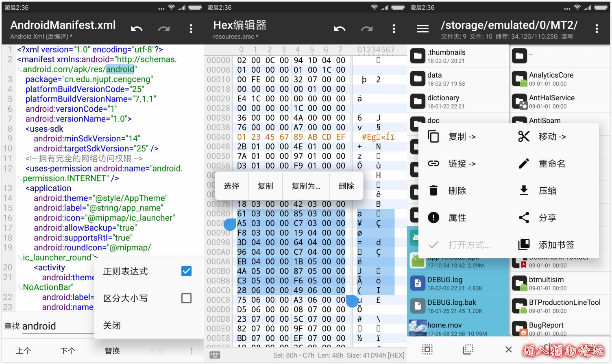The image size is (612, 364).
Task: Tap the select-all icon in file manager
Action: (x=427, y=349)
